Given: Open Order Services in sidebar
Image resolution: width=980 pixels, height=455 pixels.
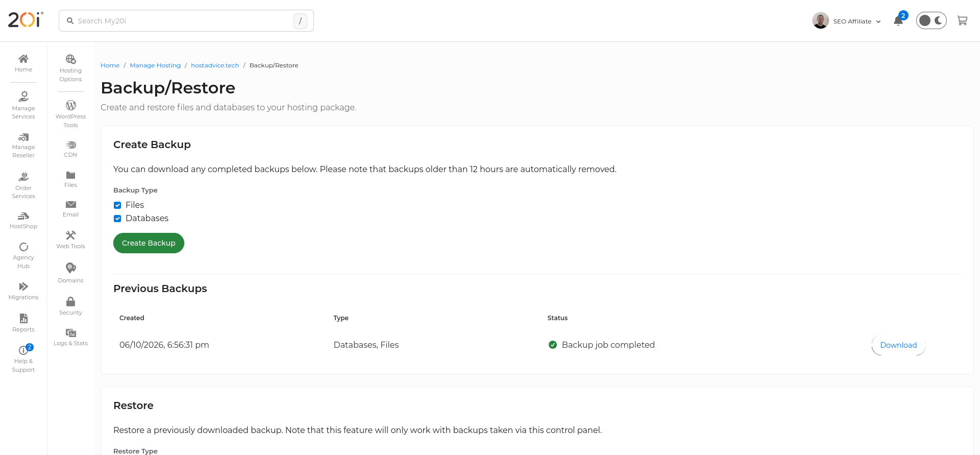Looking at the screenshot, I should click(x=23, y=185).
